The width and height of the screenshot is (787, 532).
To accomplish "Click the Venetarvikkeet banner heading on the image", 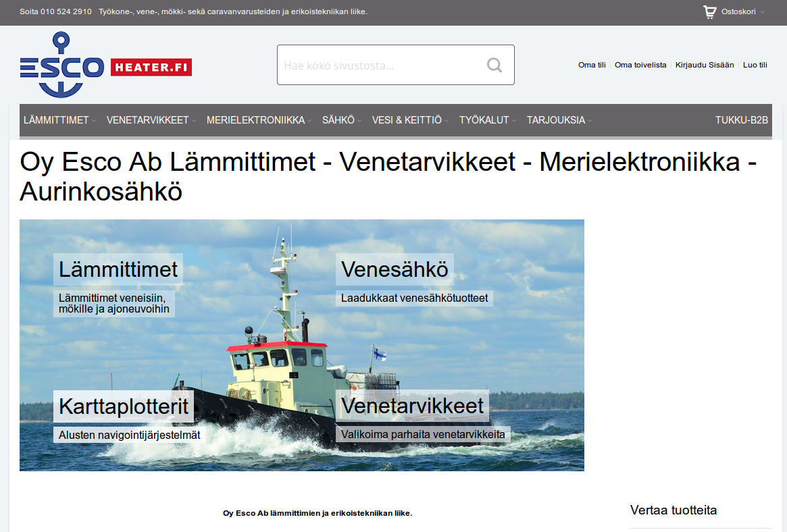I will tap(412, 406).
